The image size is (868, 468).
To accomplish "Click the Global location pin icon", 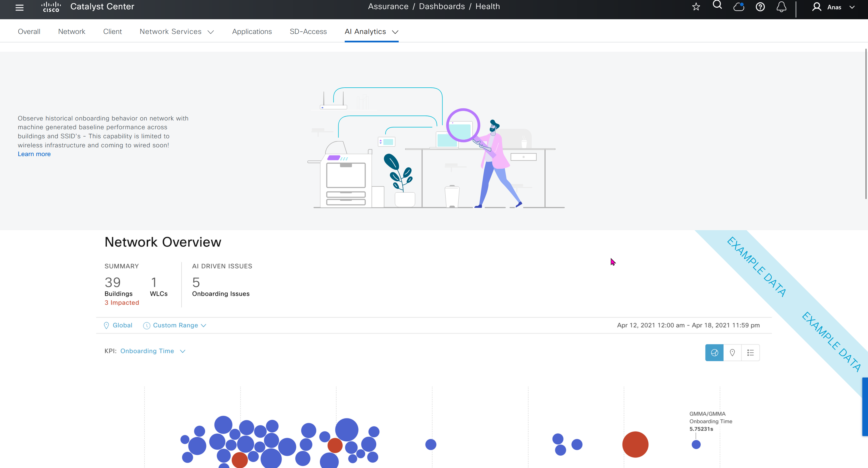I will [x=107, y=325].
